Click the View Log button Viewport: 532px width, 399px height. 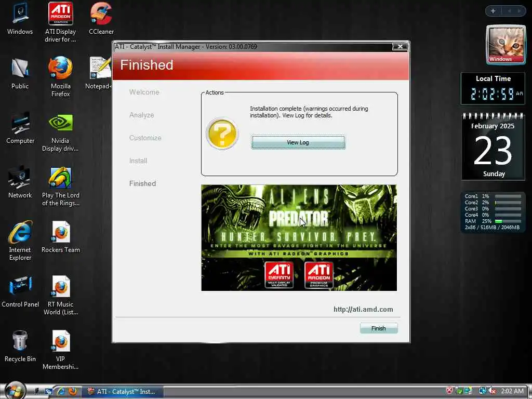(x=298, y=142)
